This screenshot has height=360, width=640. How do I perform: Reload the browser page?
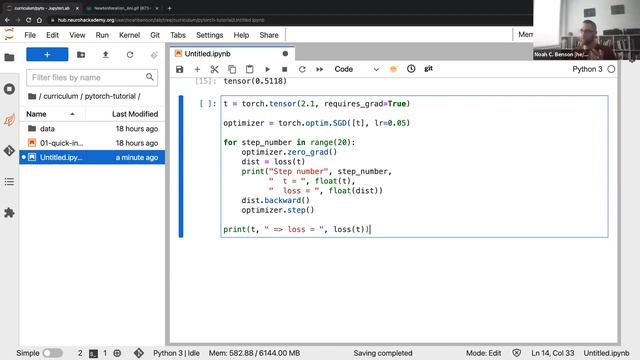coord(28,20)
